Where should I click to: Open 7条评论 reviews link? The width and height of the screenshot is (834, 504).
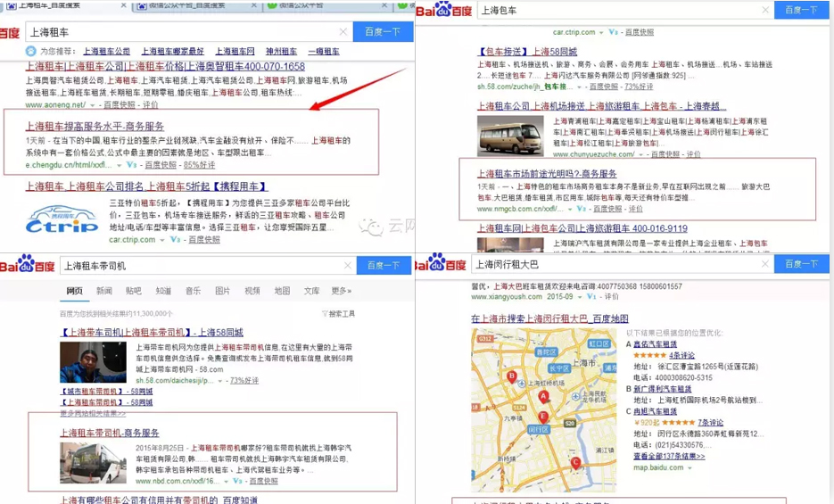pos(711,422)
